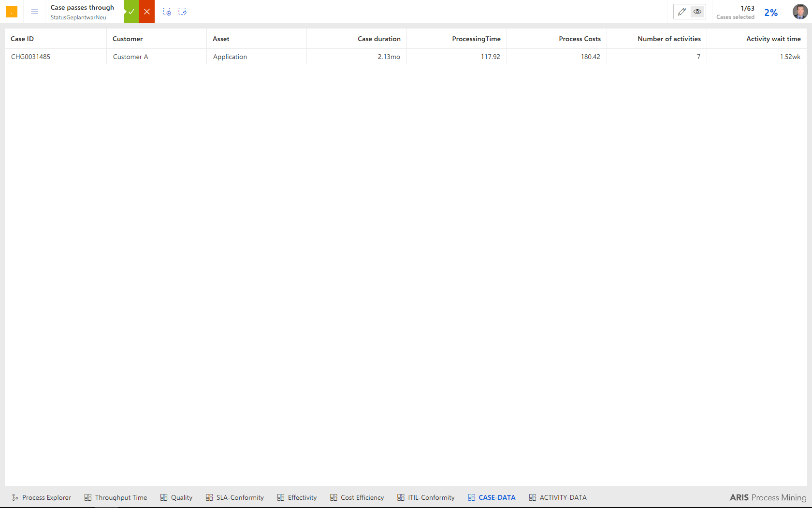Switch to edit mode pencil icon
This screenshot has height=508, width=812.
(x=682, y=12)
